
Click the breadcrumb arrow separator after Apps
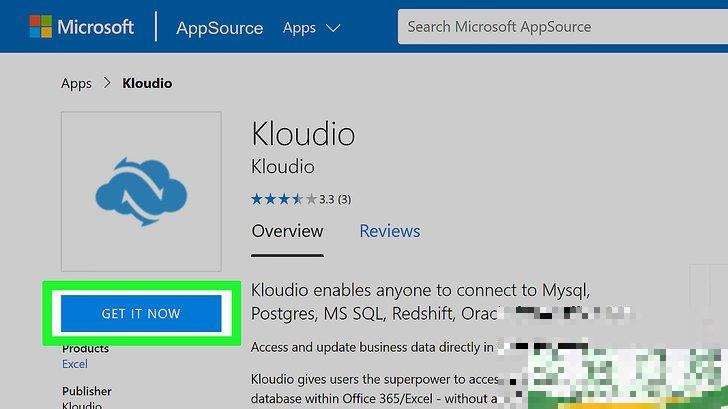[107, 84]
